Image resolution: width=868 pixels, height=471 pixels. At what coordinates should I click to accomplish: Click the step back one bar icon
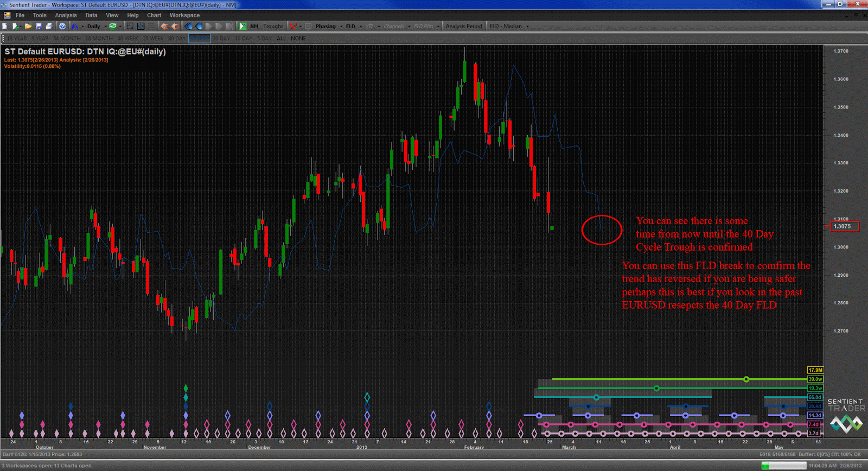(x=199, y=26)
